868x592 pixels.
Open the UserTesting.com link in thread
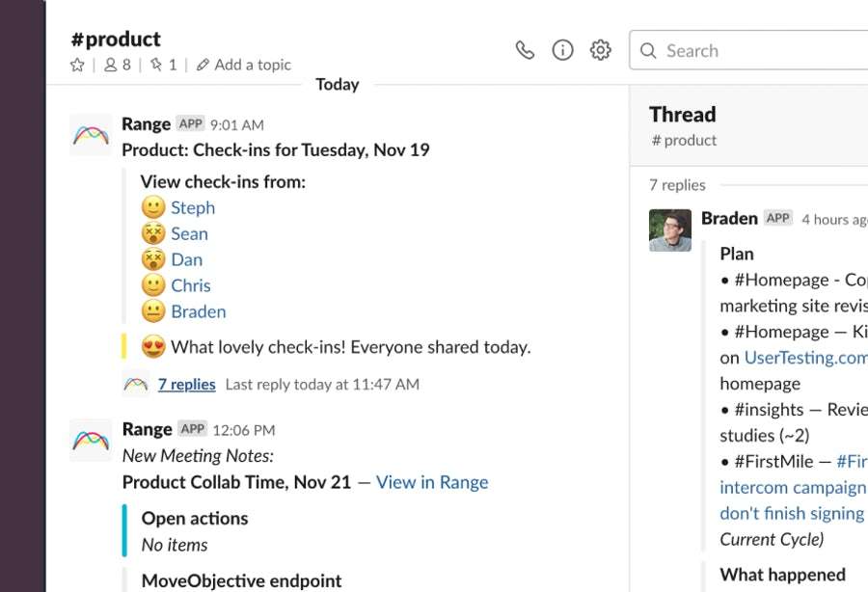[x=806, y=358]
